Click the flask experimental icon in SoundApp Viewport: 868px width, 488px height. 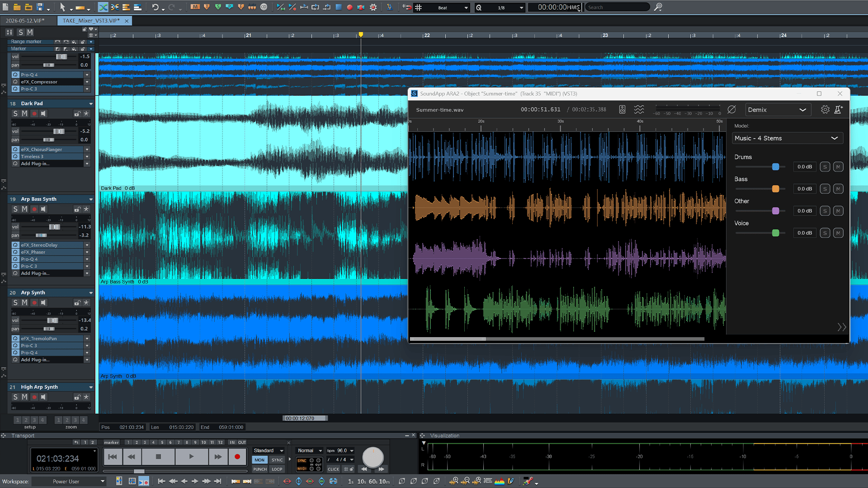point(838,110)
